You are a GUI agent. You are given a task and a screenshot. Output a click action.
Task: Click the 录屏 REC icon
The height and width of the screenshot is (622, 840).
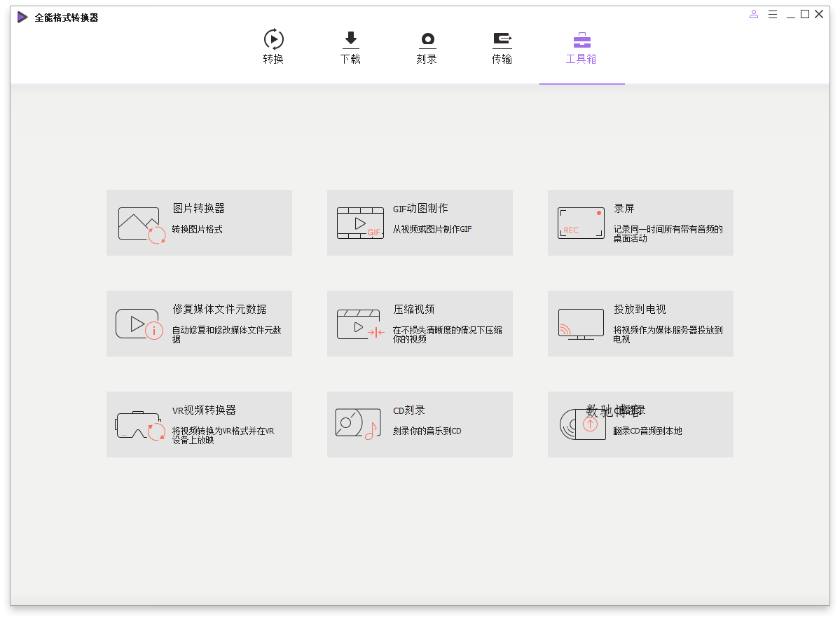tap(581, 223)
